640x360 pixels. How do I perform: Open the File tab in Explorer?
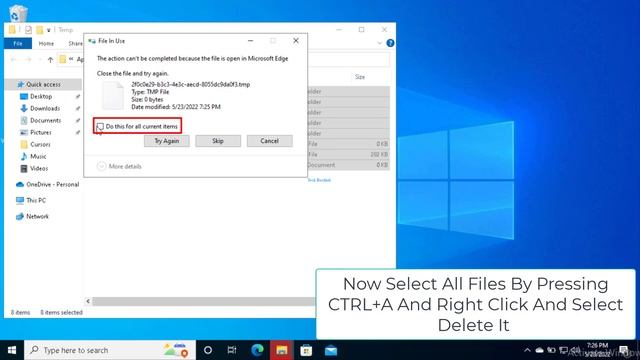[x=18, y=43]
